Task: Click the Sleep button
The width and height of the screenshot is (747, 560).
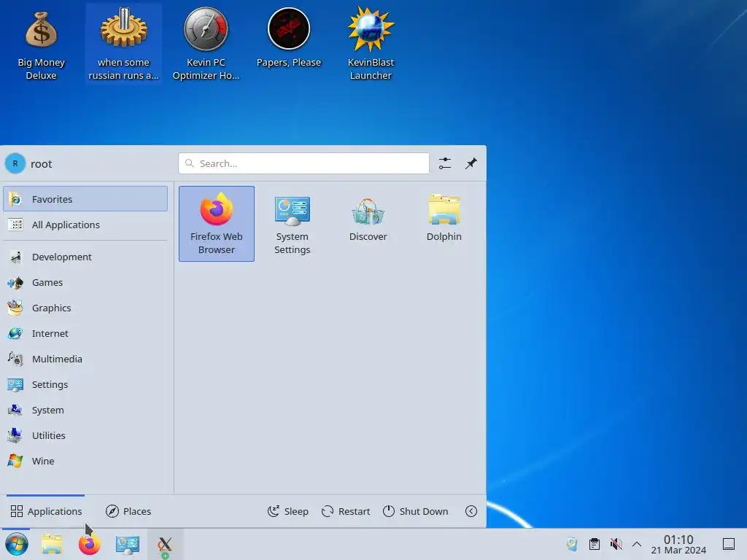Action: click(x=287, y=511)
